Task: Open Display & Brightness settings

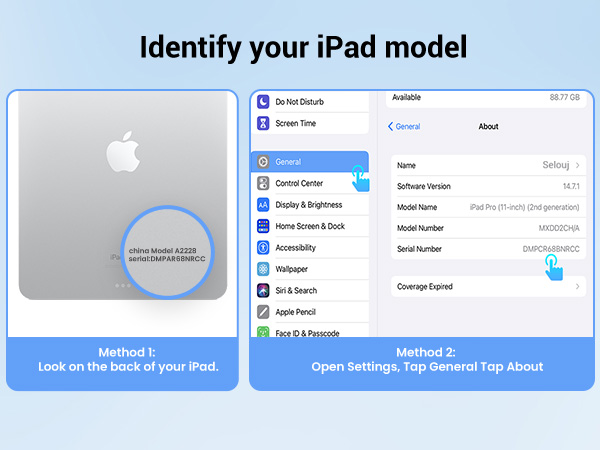Action: tap(310, 205)
